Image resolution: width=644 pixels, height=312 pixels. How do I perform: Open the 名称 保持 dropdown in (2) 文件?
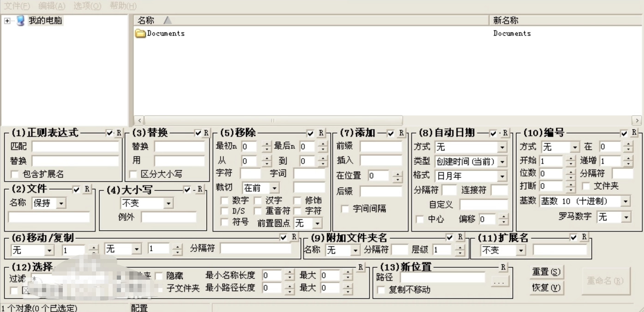point(60,203)
